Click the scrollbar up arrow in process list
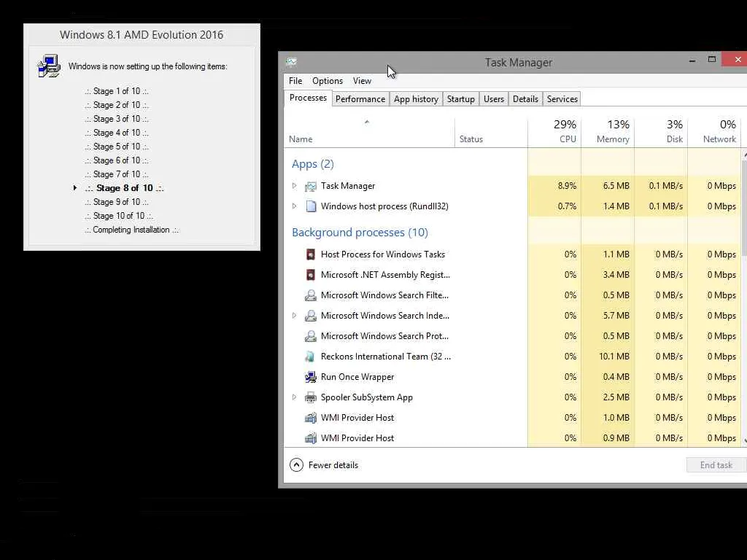747x560 pixels. [x=745, y=155]
